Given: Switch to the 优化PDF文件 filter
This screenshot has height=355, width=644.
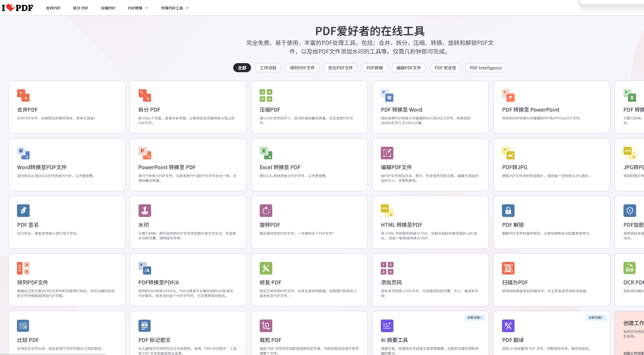Looking at the screenshot, I should (x=341, y=68).
